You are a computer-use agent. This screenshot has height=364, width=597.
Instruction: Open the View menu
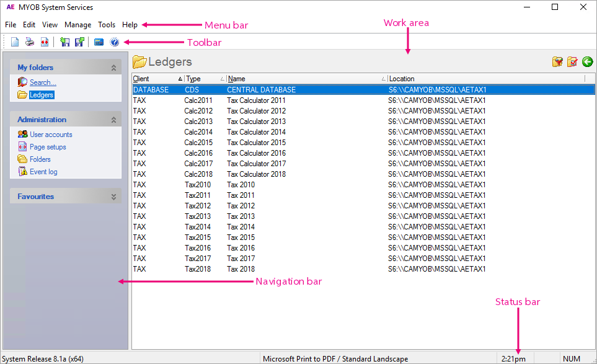(x=50, y=25)
